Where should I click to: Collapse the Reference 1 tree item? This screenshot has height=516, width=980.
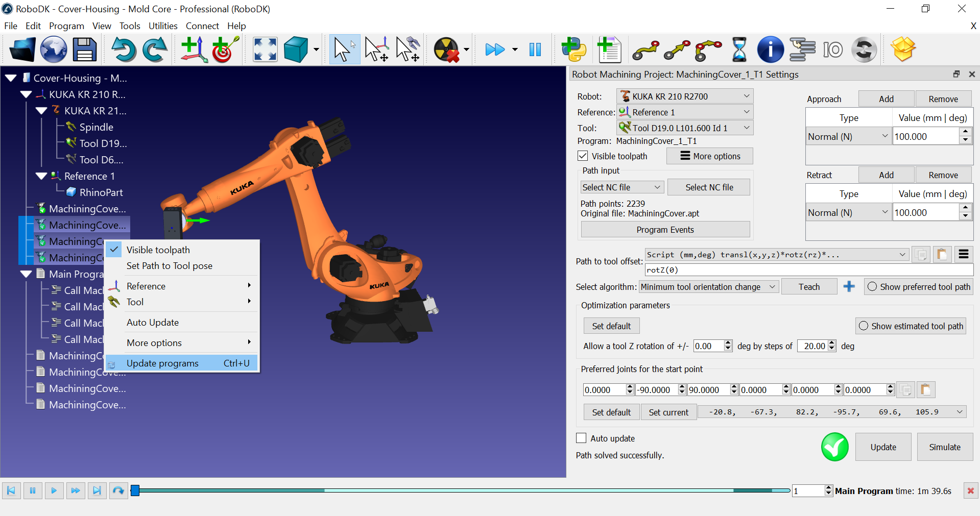(41, 176)
